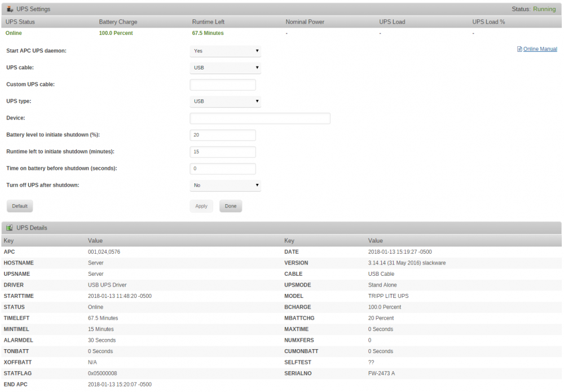Screen dimensions: 564x392
Task: Click the ALARMDEL value 30 Seconds
Action: pyautogui.click(x=102, y=340)
